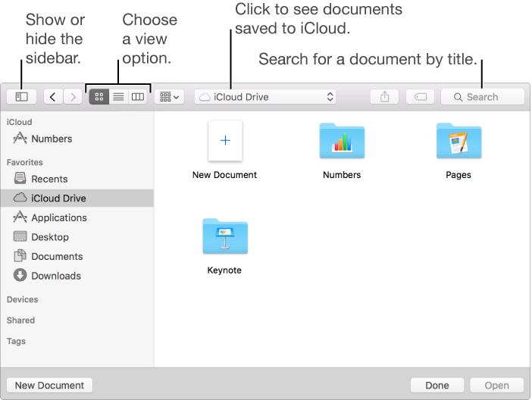The width and height of the screenshot is (532, 400).
Task: Select iCloud Drive in the sidebar
Action: tap(77, 198)
